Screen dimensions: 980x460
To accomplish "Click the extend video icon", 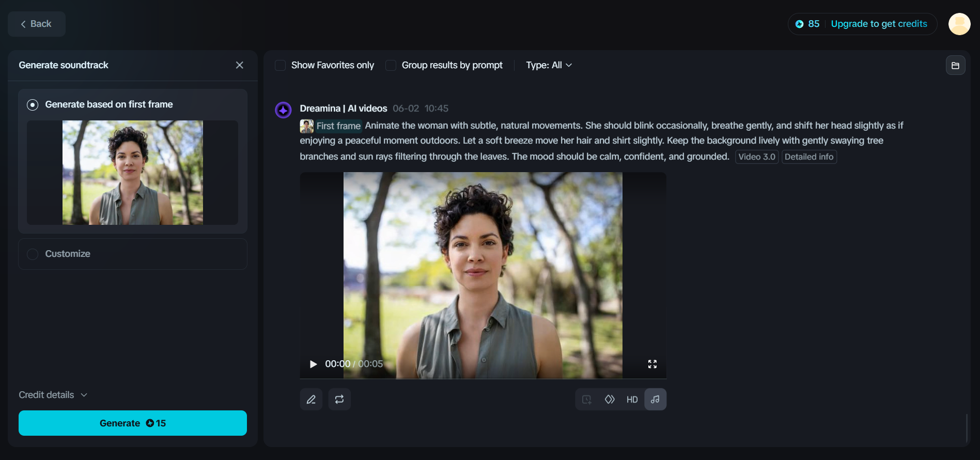I will [x=587, y=400].
